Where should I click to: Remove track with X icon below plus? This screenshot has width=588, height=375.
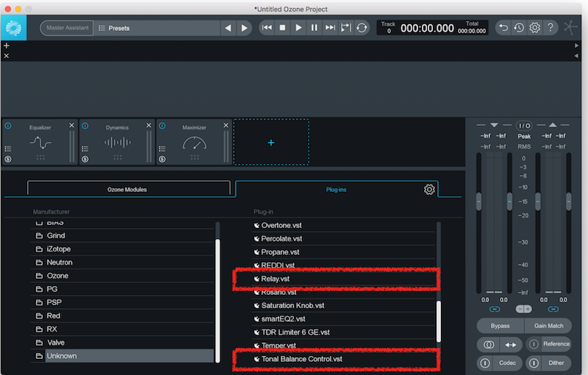(7, 56)
